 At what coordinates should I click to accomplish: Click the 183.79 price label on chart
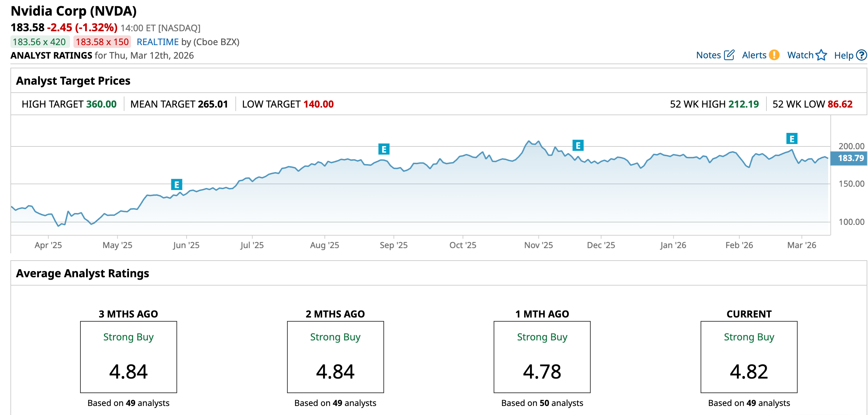pos(850,158)
